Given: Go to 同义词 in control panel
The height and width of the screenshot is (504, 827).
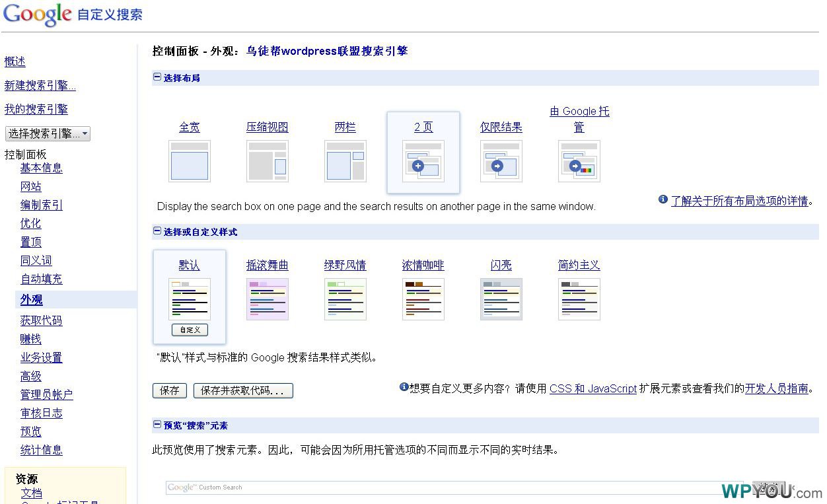Looking at the screenshot, I should 36,260.
